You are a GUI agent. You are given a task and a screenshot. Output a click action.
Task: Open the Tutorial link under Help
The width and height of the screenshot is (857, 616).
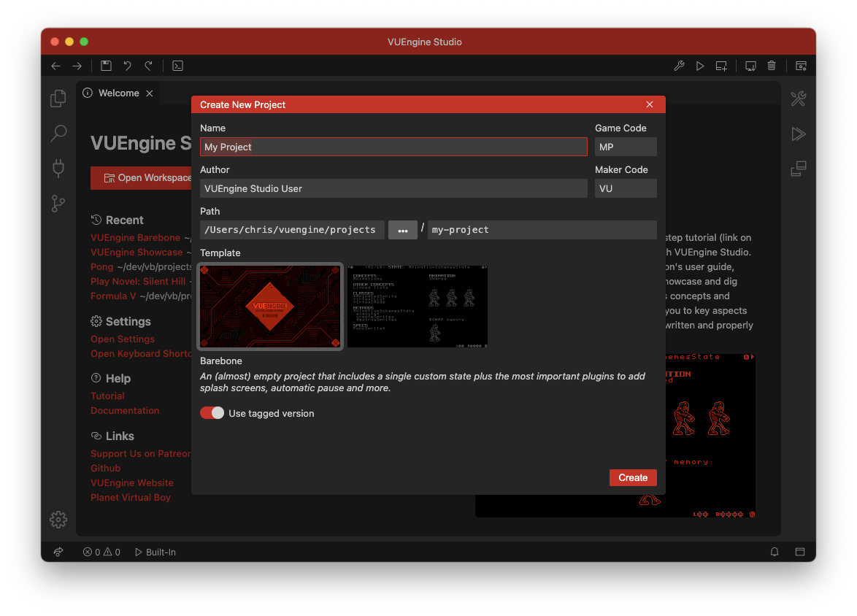point(107,396)
